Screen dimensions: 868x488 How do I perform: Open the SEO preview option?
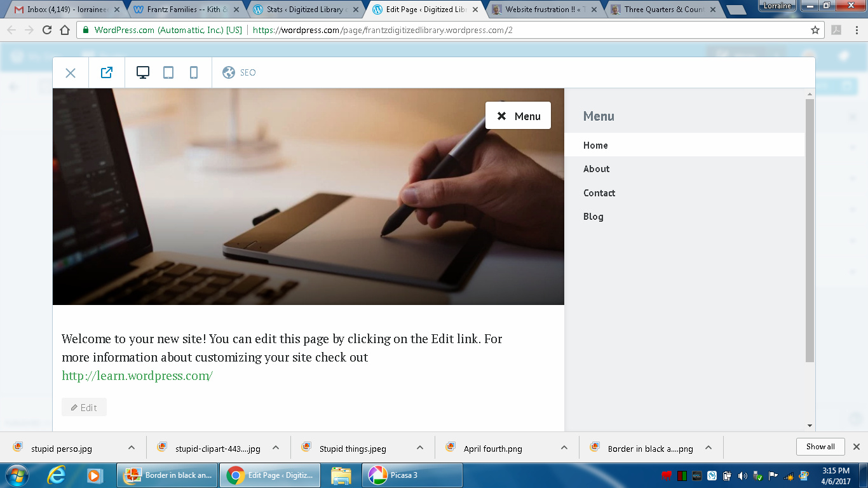(240, 73)
